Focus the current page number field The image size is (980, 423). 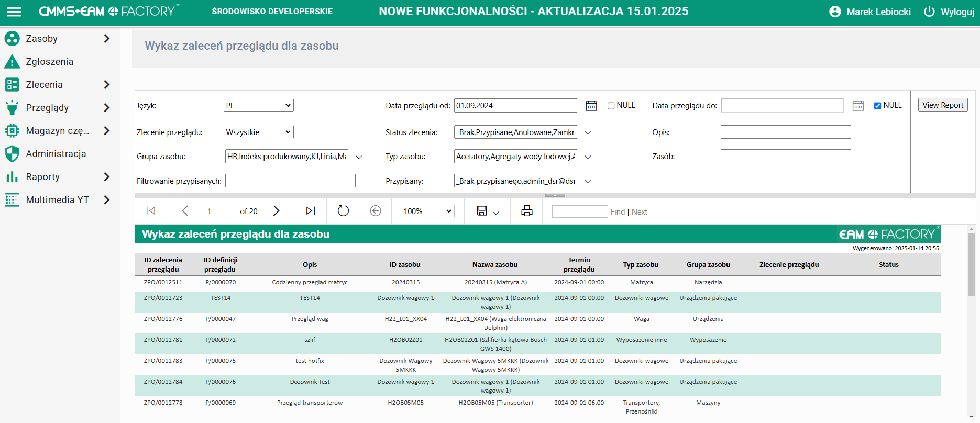(221, 211)
